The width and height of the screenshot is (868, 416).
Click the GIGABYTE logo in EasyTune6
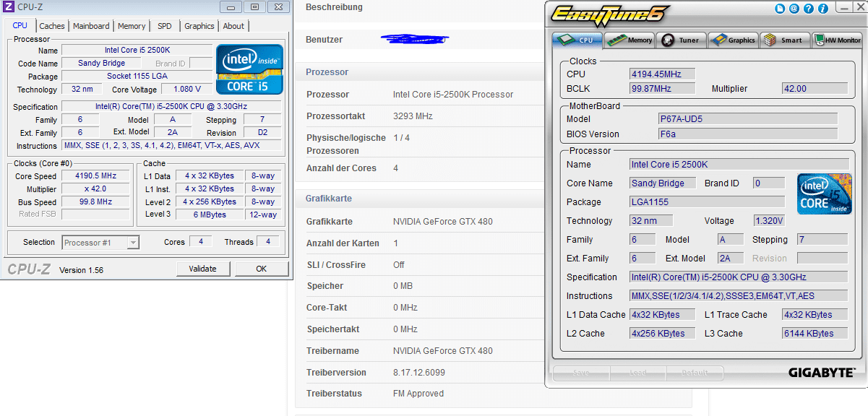(x=821, y=373)
